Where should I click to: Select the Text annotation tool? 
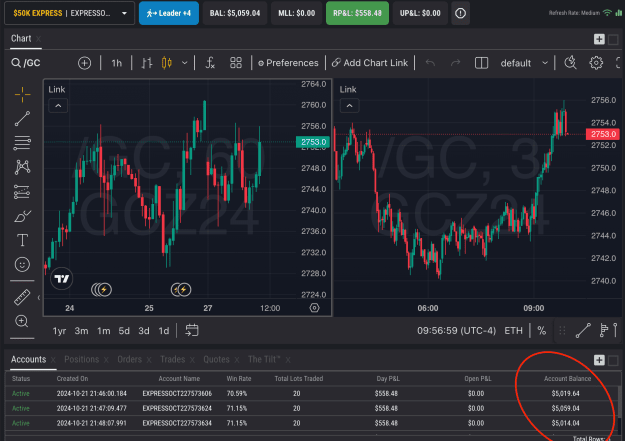coord(22,240)
